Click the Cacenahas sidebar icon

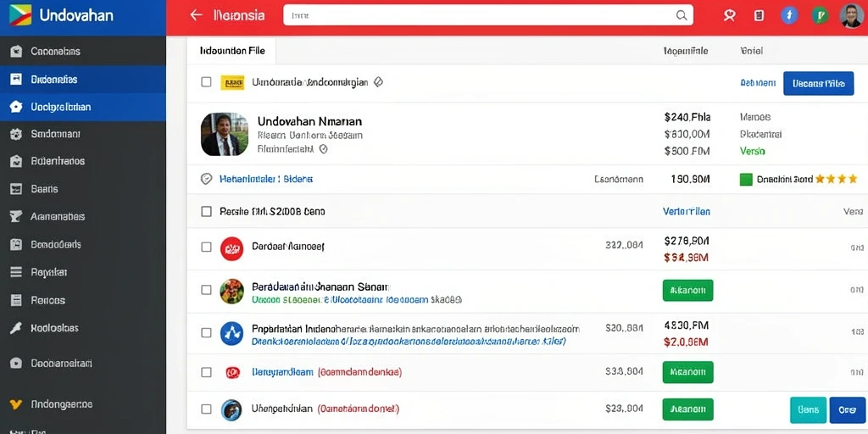[x=16, y=52]
